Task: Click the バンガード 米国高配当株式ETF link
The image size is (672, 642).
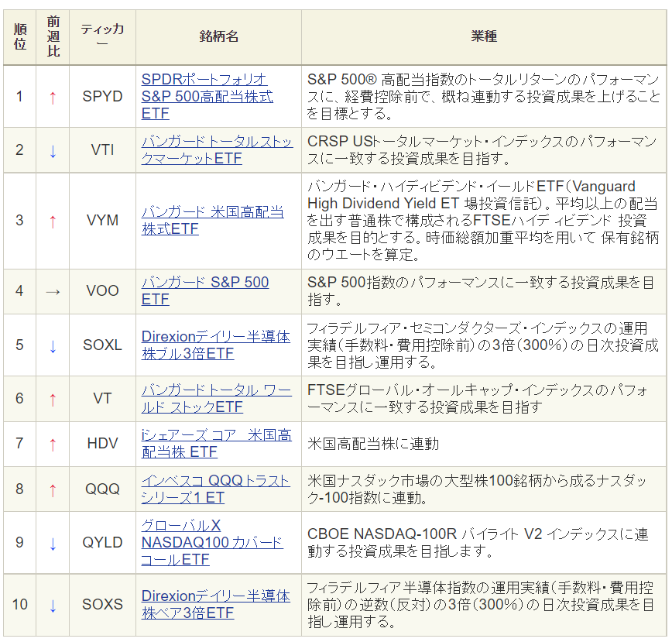Action: (x=212, y=221)
